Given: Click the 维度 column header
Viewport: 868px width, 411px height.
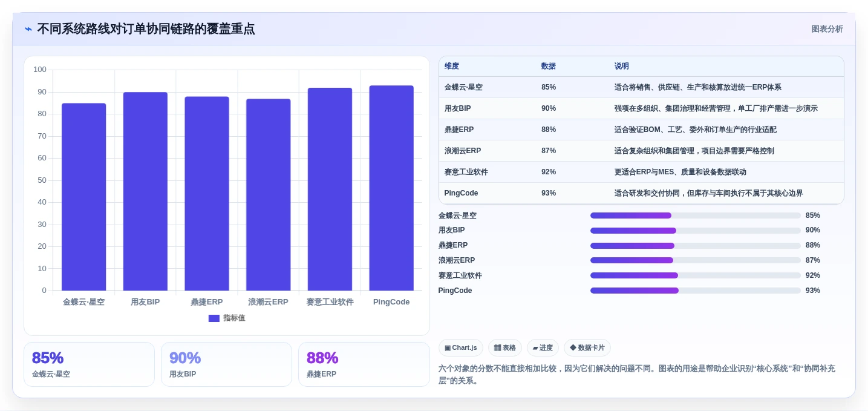Looking at the screenshot, I should [452, 67].
